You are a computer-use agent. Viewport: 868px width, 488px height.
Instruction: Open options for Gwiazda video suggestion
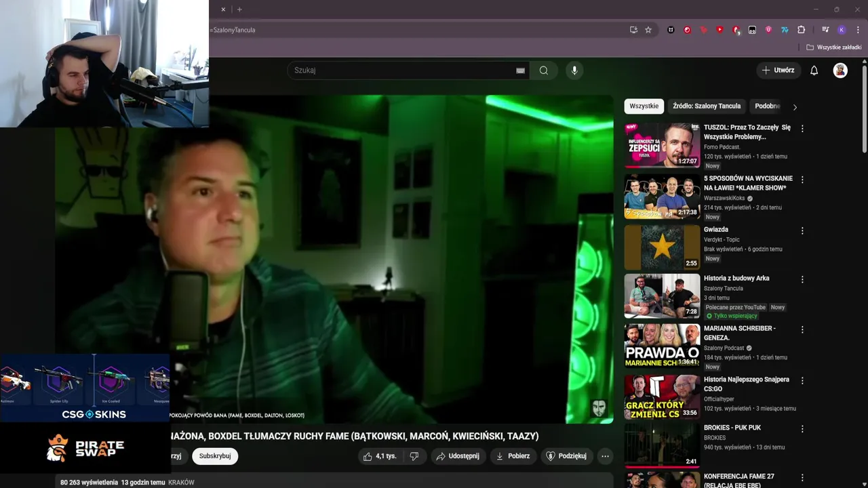coord(802,230)
